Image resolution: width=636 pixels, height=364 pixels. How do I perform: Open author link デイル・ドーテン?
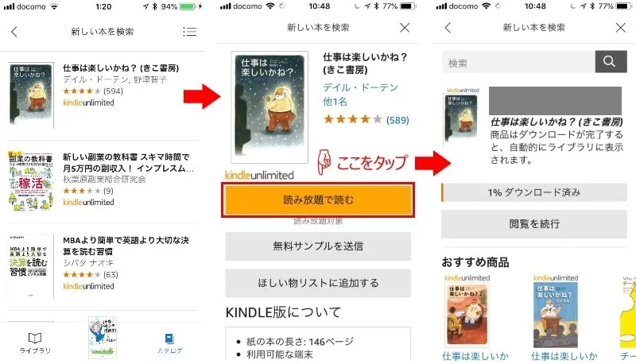coord(360,87)
